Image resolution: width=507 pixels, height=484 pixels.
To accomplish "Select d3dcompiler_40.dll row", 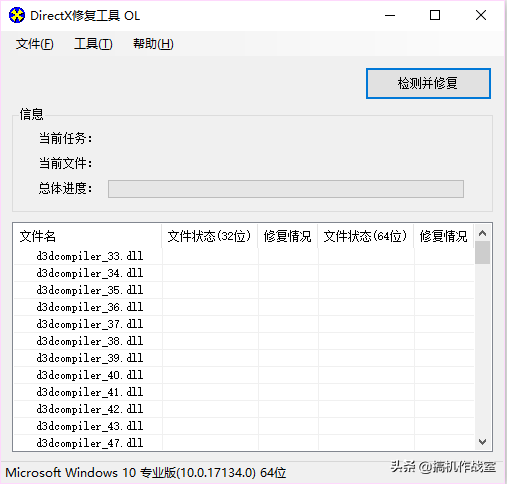I will [x=244, y=375].
